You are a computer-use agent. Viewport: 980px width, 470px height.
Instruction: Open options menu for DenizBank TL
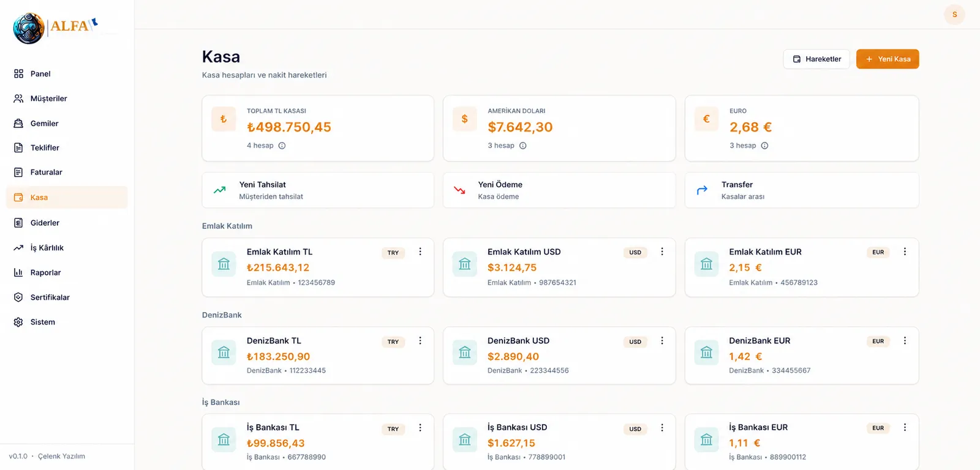tap(420, 341)
